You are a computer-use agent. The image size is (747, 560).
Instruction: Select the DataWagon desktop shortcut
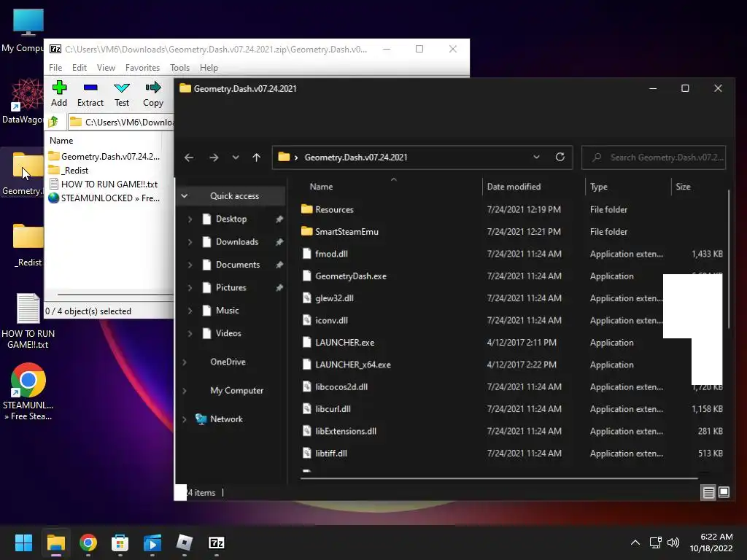click(x=23, y=101)
